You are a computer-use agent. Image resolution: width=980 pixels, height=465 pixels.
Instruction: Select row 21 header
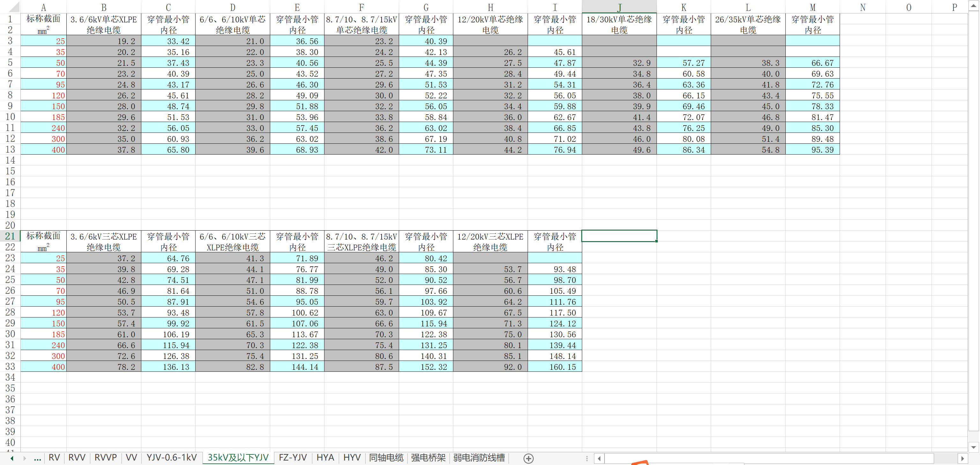[10, 236]
